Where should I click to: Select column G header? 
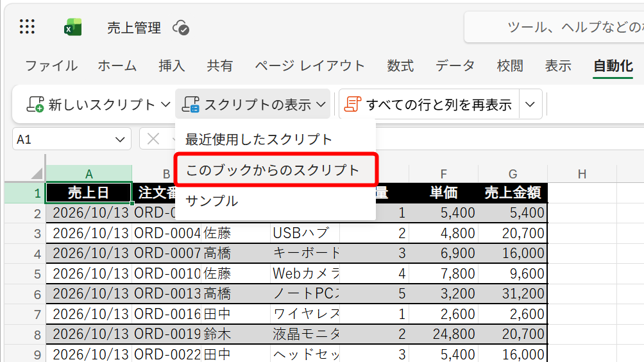tap(513, 174)
